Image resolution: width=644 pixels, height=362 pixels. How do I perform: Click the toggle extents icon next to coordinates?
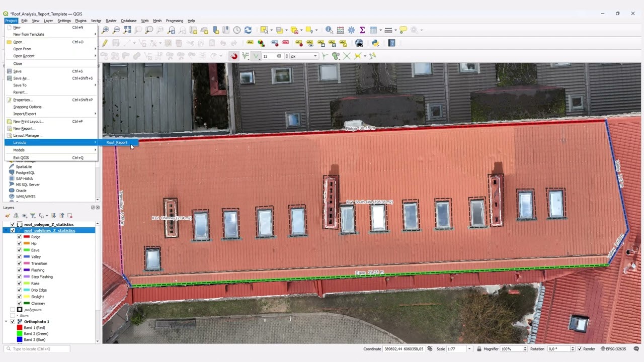point(430,348)
